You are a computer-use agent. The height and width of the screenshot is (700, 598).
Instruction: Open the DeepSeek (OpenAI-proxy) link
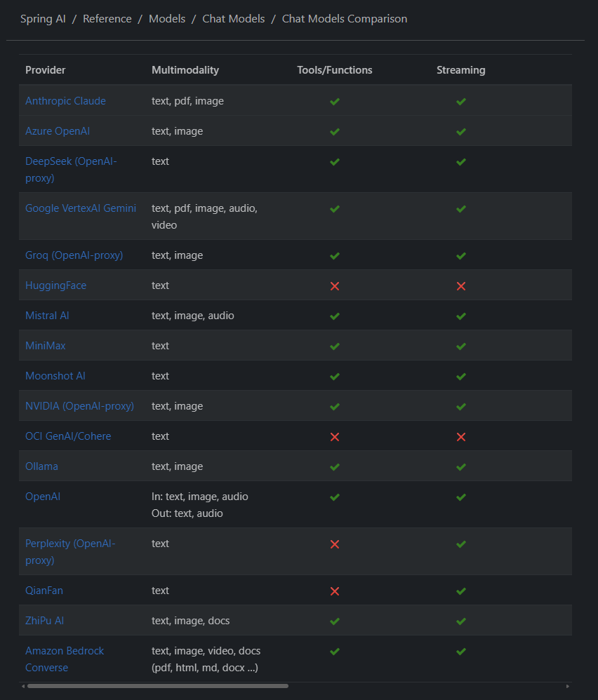71,170
